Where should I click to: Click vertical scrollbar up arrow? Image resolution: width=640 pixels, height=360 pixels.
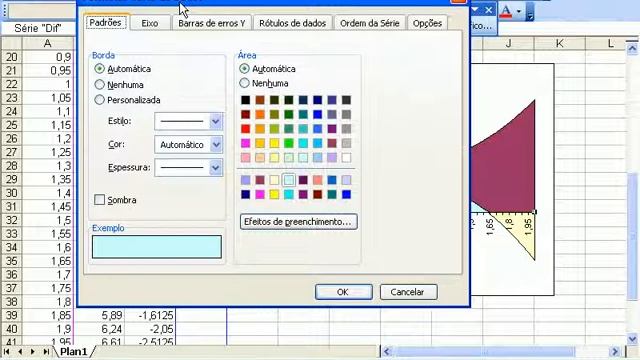[x=632, y=49]
